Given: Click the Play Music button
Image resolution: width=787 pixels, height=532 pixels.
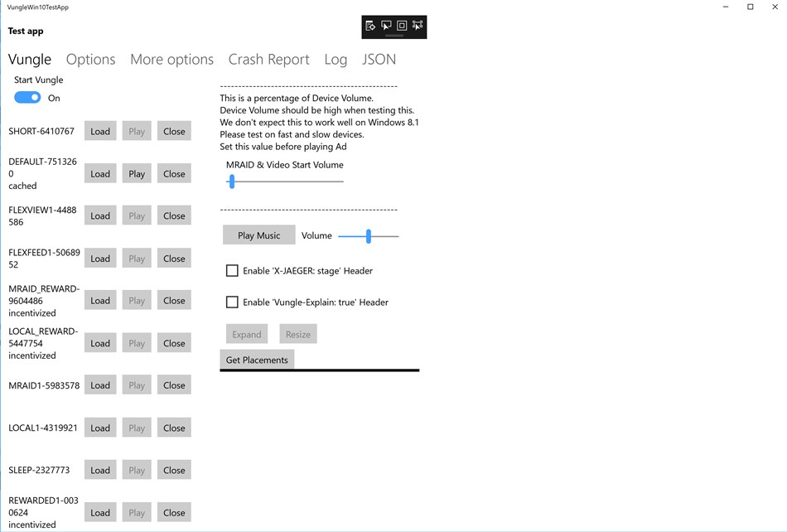Looking at the screenshot, I should (x=259, y=235).
